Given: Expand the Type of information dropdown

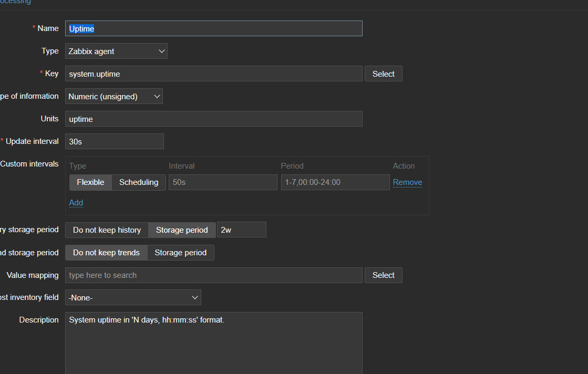Looking at the screenshot, I should click(x=114, y=97).
